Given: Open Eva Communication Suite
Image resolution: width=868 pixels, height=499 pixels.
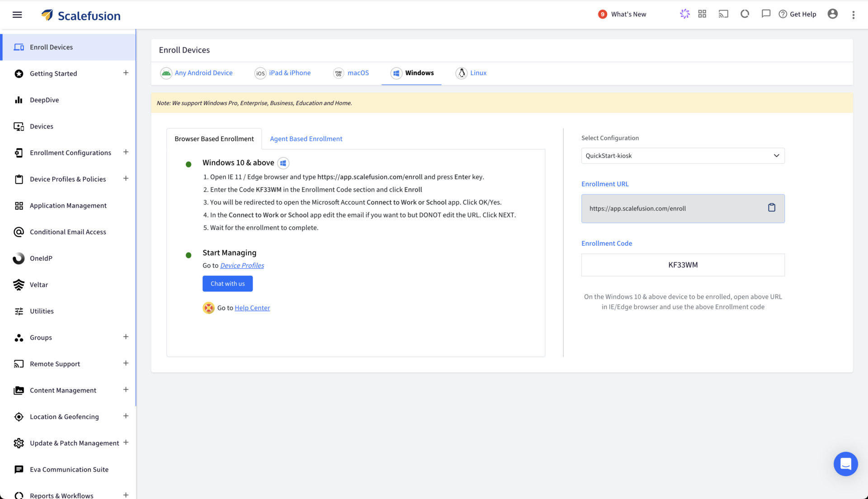Looking at the screenshot, I should pyautogui.click(x=69, y=469).
